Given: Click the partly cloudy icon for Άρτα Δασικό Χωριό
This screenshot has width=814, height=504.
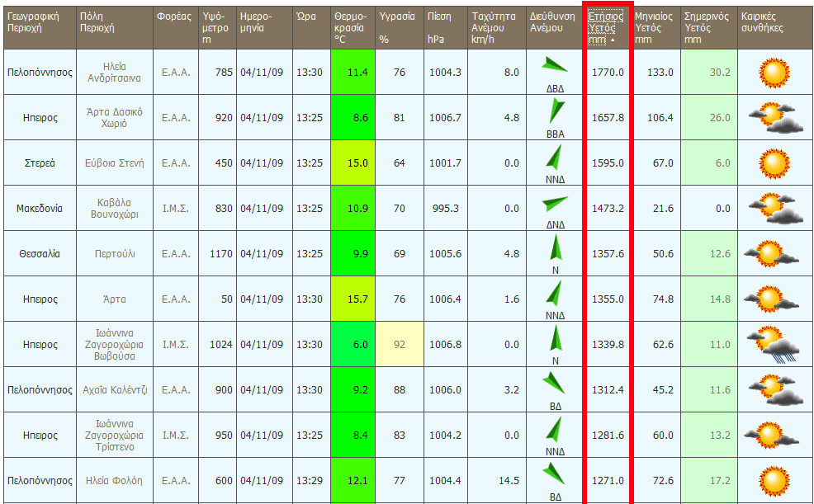Looking at the screenshot, I should 774,118.
